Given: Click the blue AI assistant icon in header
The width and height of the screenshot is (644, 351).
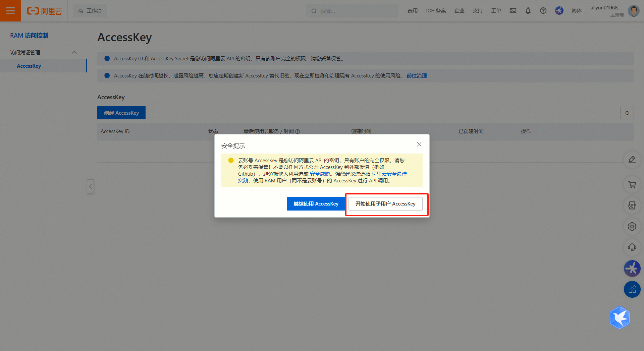Looking at the screenshot, I should [559, 11].
